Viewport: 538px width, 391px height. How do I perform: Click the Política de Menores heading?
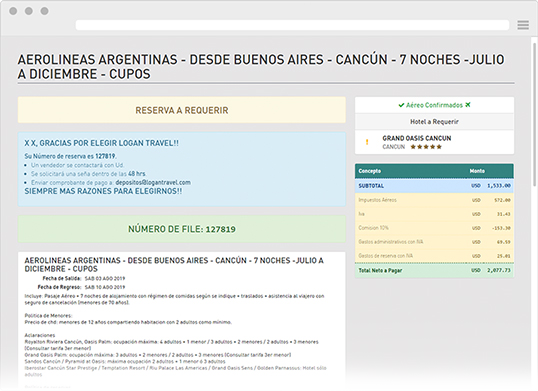pos(48,316)
